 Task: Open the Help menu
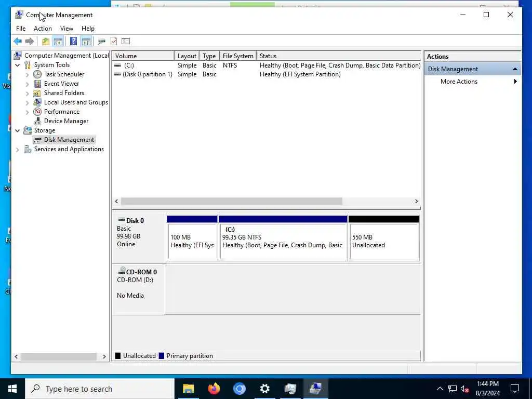coord(88,29)
